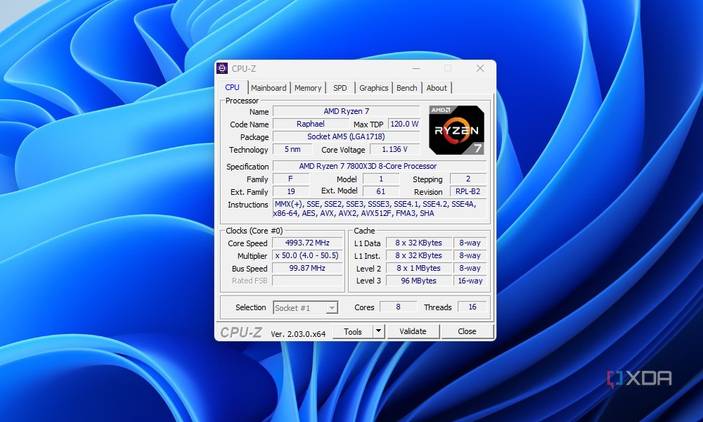The height and width of the screenshot is (422, 703).
Task: Click the Package value Socket AM5 (LGA1718)
Action: [x=346, y=136]
